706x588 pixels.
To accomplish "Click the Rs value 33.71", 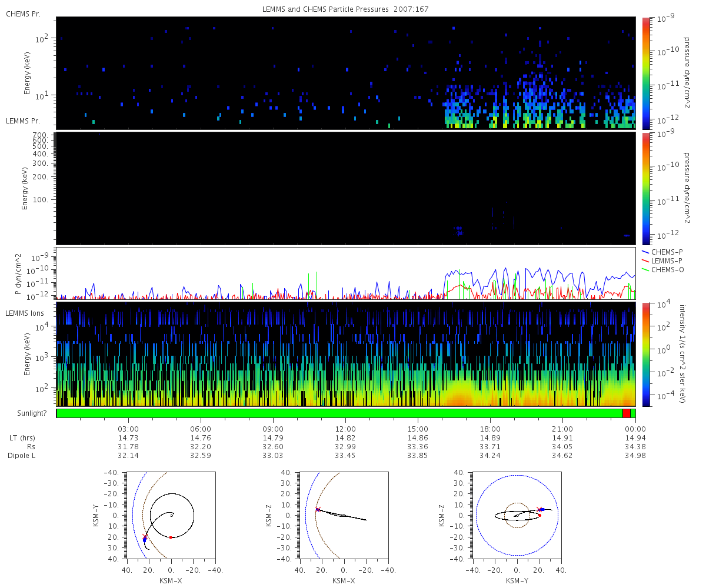I will click(490, 447).
